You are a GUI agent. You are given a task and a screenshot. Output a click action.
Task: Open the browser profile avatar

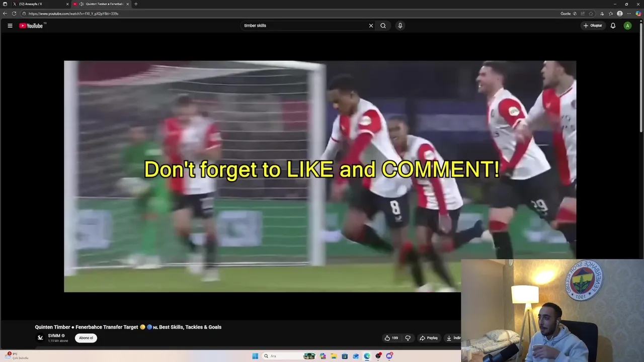pyautogui.click(x=620, y=14)
